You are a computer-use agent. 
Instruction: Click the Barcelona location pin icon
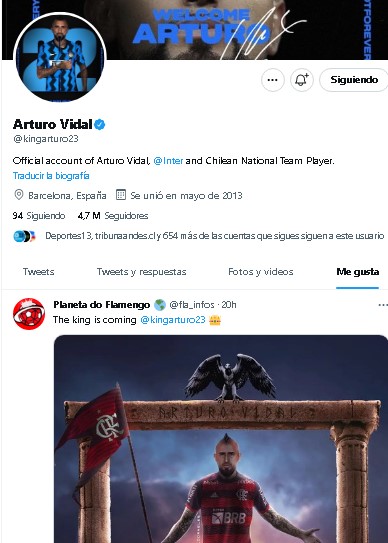(x=18, y=195)
